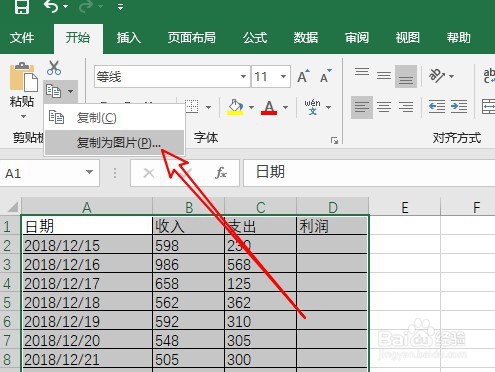Click the wén phonetic guide icon
Image resolution: width=495 pixels, height=372 pixels.
coord(312,107)
